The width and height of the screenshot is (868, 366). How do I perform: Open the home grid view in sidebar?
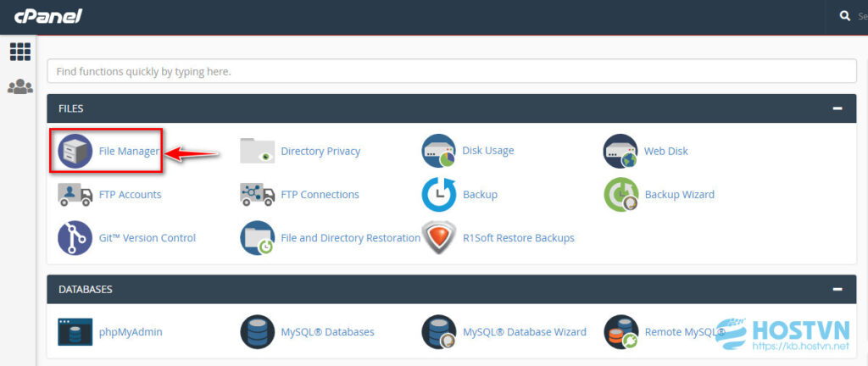pyautogui.click(x=19, y=52)
